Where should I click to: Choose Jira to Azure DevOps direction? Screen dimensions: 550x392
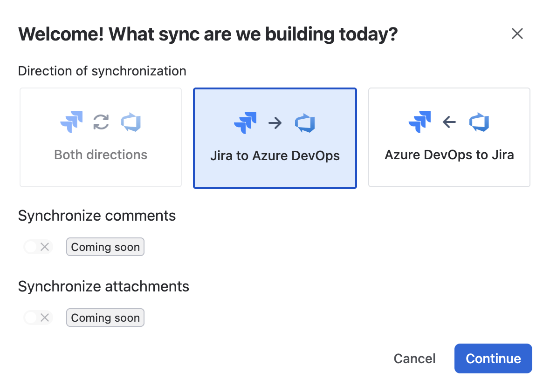[275, 138]
